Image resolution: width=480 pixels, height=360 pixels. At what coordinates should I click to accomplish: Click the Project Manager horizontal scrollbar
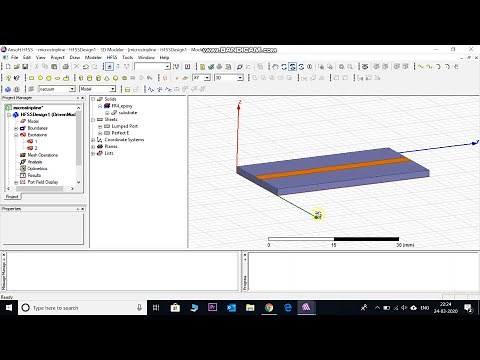(39, 189)
